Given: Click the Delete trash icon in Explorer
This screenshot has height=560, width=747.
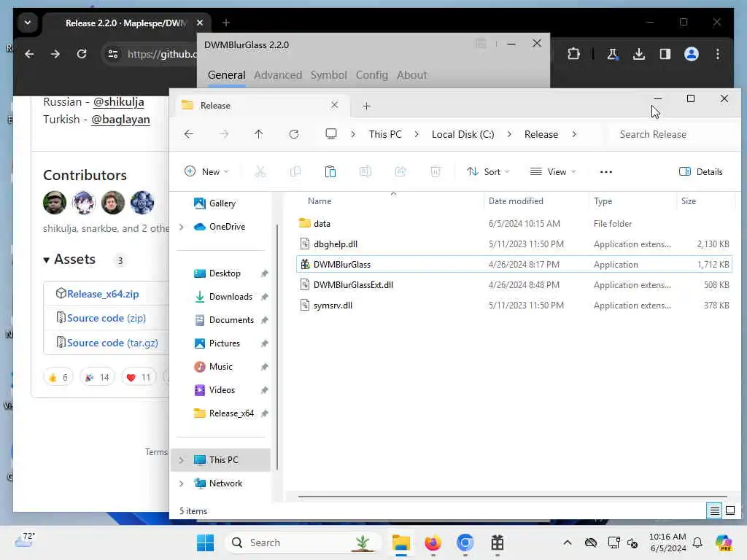Looking at the screenshot, I should coord(436,172).
